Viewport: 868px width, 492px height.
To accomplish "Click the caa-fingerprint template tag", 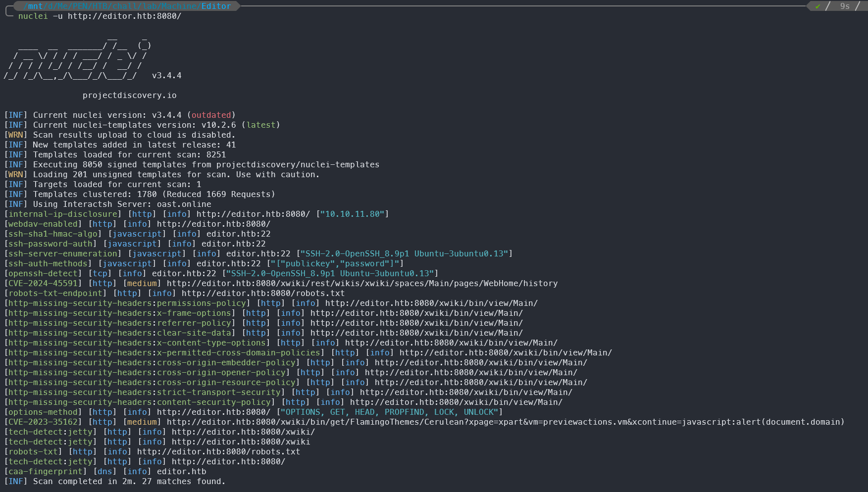I will tap(46, 471).
